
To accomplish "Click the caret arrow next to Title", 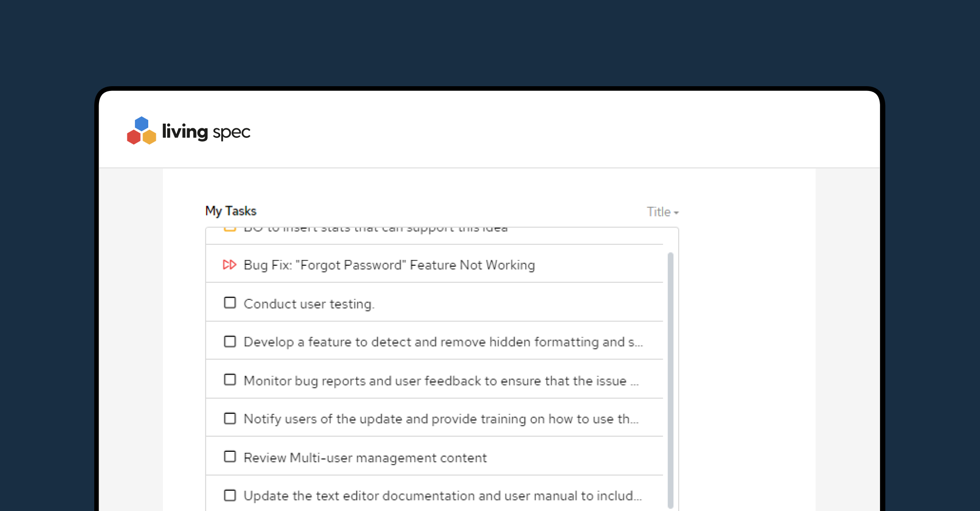I will [676, 213].
